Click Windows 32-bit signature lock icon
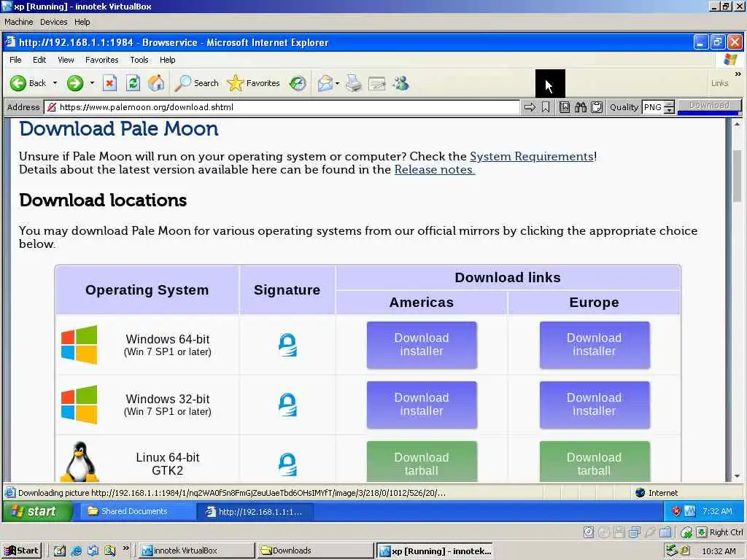The image size is (747, 560). (287, 405)
